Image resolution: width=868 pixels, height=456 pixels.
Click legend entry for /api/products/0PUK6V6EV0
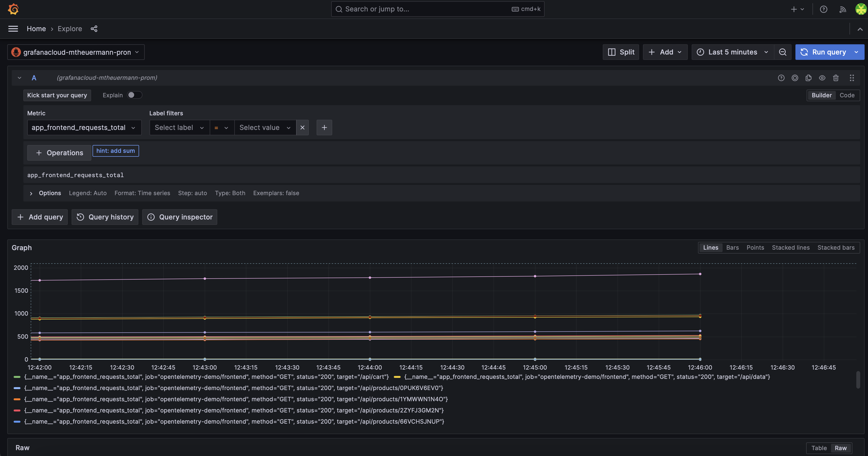click(x=234, y=388)
